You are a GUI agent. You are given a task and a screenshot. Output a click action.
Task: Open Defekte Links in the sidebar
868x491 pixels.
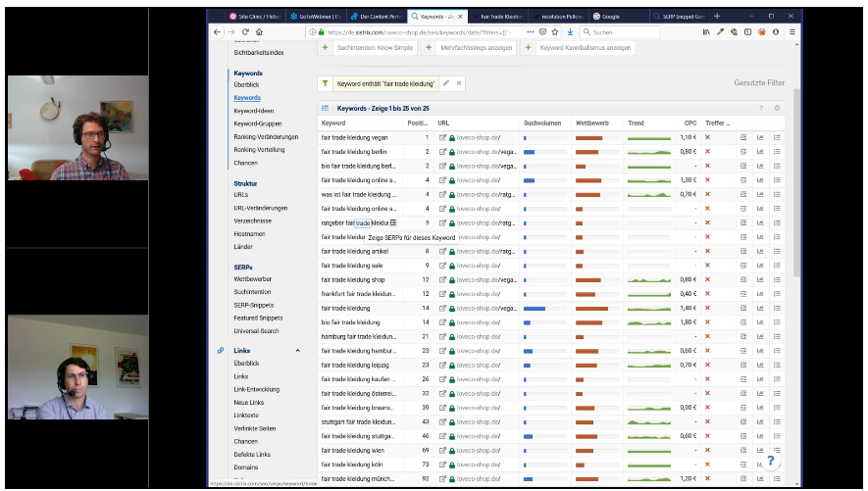point(252,455)
